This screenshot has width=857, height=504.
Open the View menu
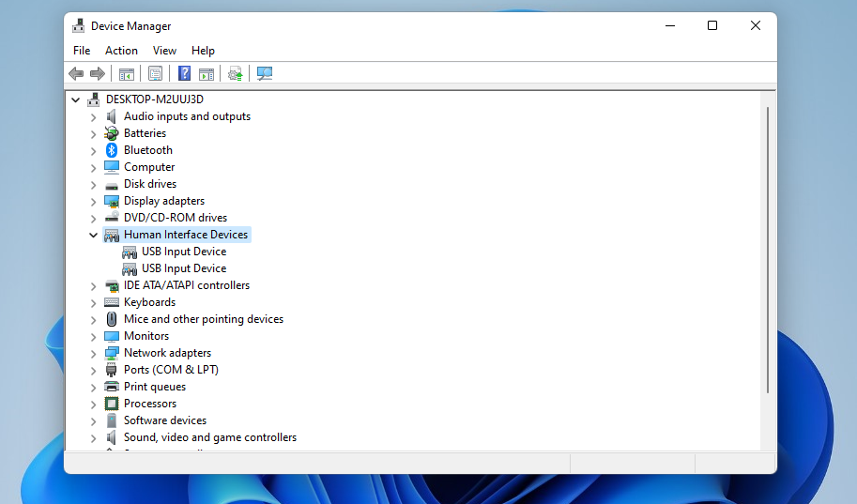click(x=164, y=51)
